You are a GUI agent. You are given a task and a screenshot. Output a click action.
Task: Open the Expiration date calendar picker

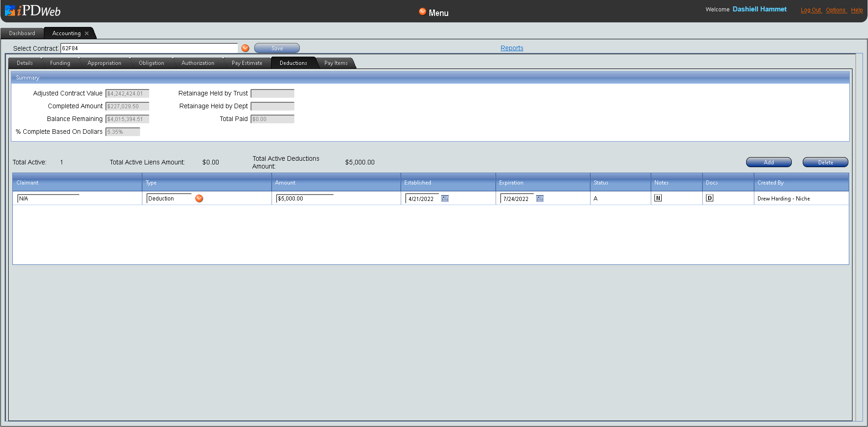coord(540,199)
